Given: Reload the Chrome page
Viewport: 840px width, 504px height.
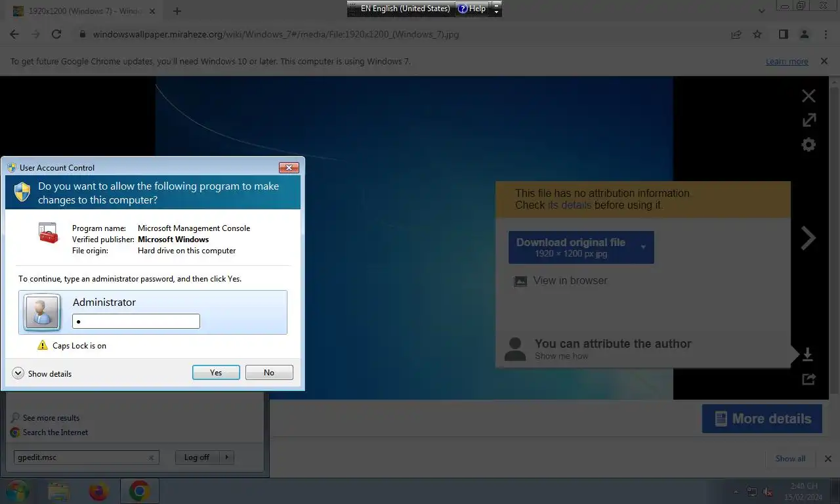Looking at the screenshot, I should (x=56, y=34).
